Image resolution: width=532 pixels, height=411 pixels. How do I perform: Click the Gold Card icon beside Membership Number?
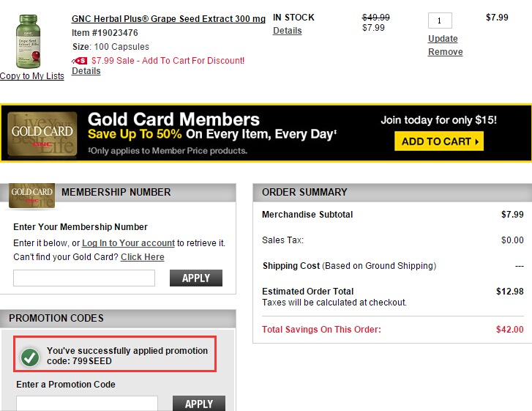(x=32, y=194)
